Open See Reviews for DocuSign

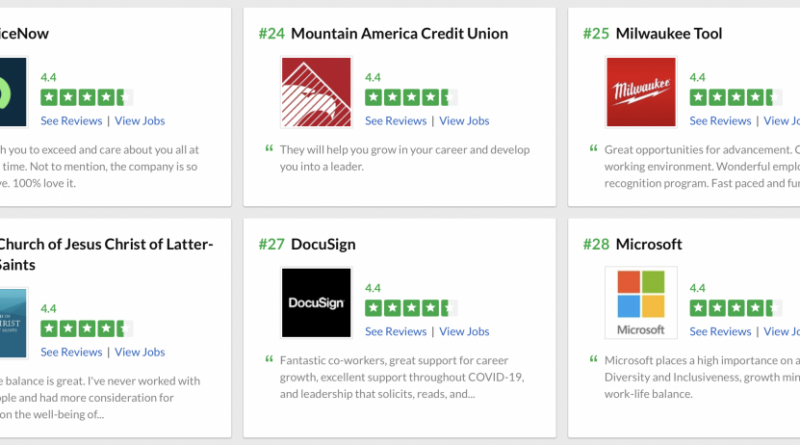(x=396, y=332)
